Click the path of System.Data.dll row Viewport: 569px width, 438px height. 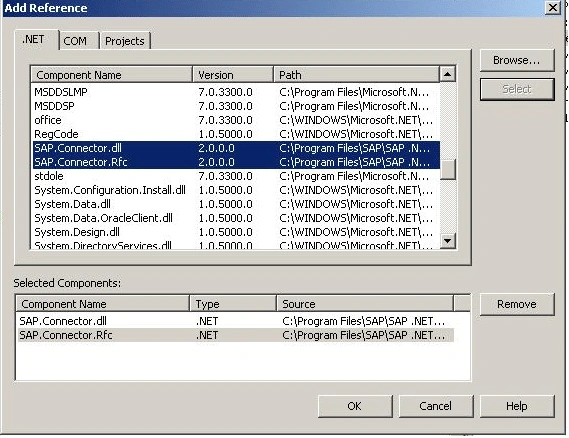[x=356, y=204]
